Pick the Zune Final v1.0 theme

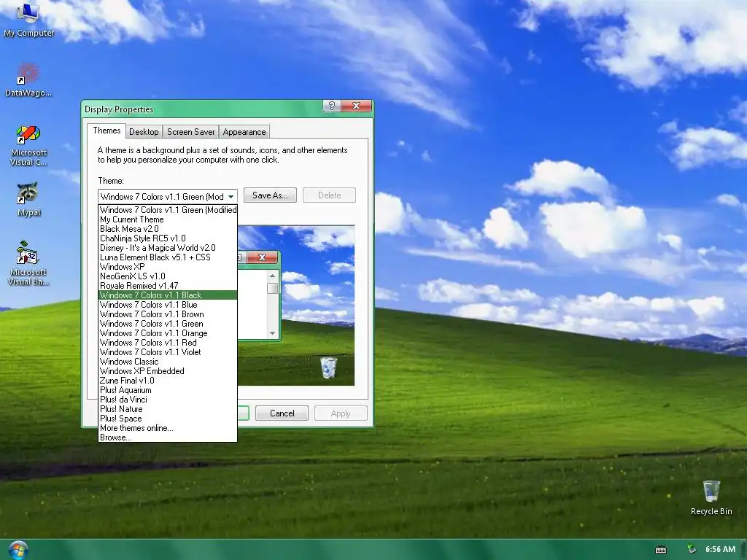[168, 381]
